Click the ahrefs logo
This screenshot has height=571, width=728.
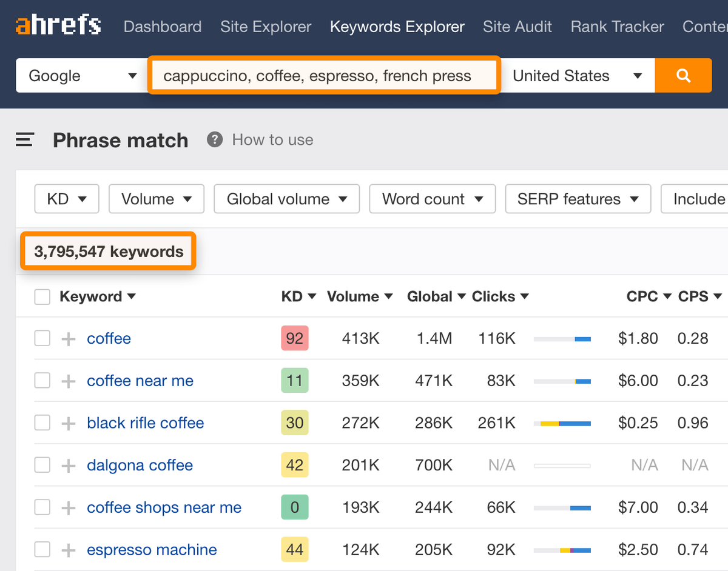tap(58, 26)
